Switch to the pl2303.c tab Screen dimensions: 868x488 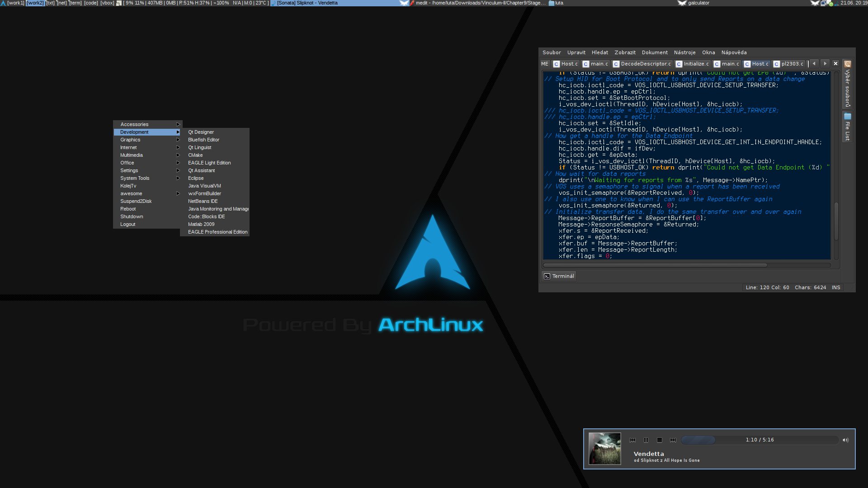tap(788, 64)
